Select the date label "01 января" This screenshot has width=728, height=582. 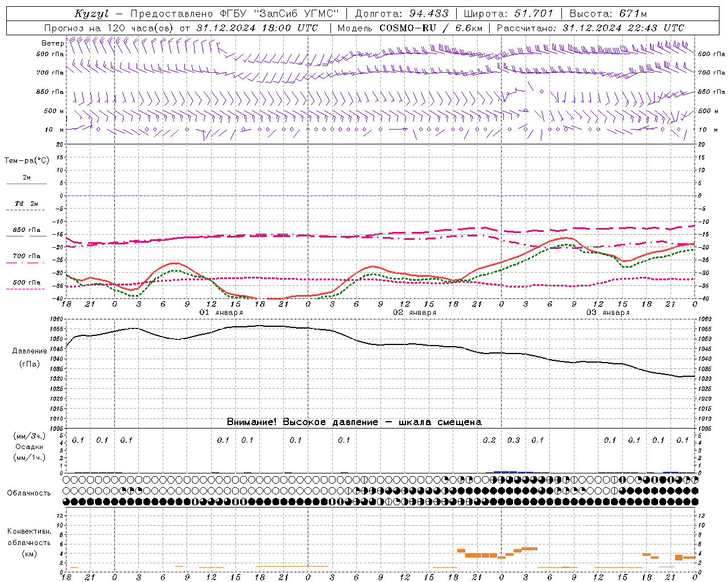click(221, 313)
